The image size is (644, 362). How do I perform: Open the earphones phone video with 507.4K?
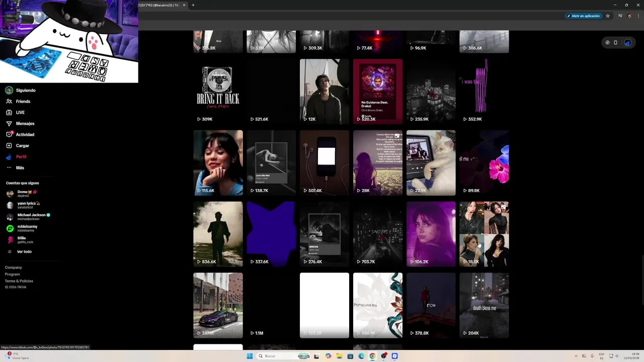click(325, 163)
